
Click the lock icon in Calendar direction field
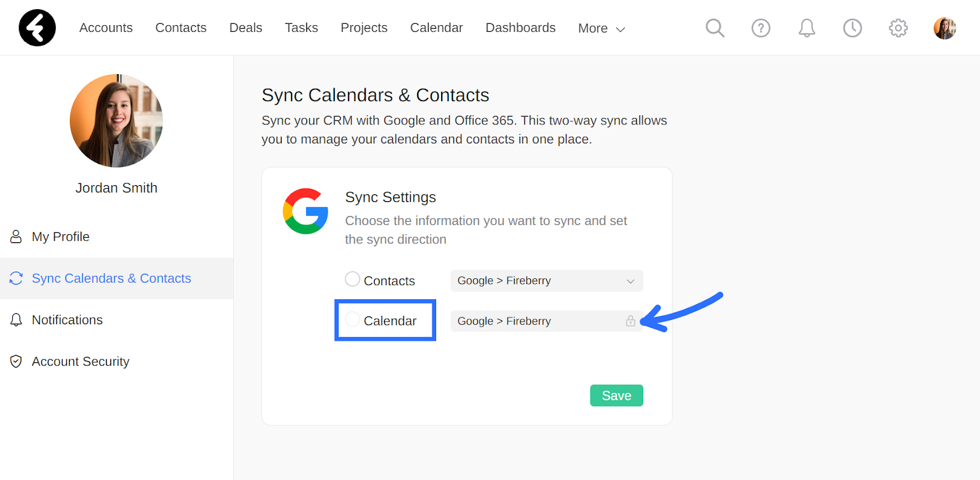(x=630, y=321)
